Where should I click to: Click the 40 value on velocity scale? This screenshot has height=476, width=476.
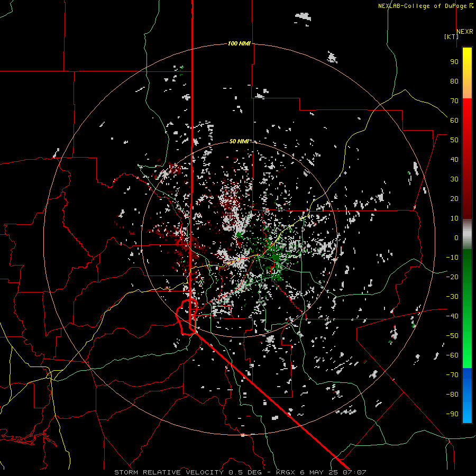click(x=454, y=159)
